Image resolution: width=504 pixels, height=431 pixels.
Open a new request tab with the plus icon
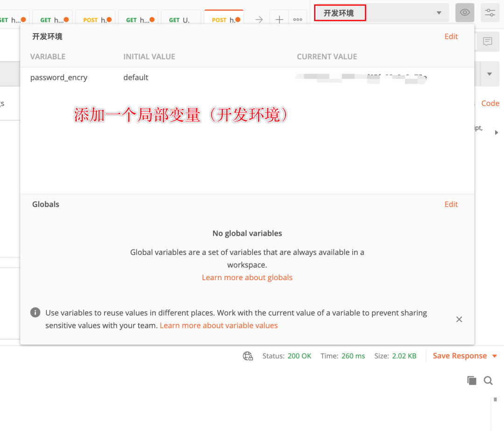click(x=279, y=20)
